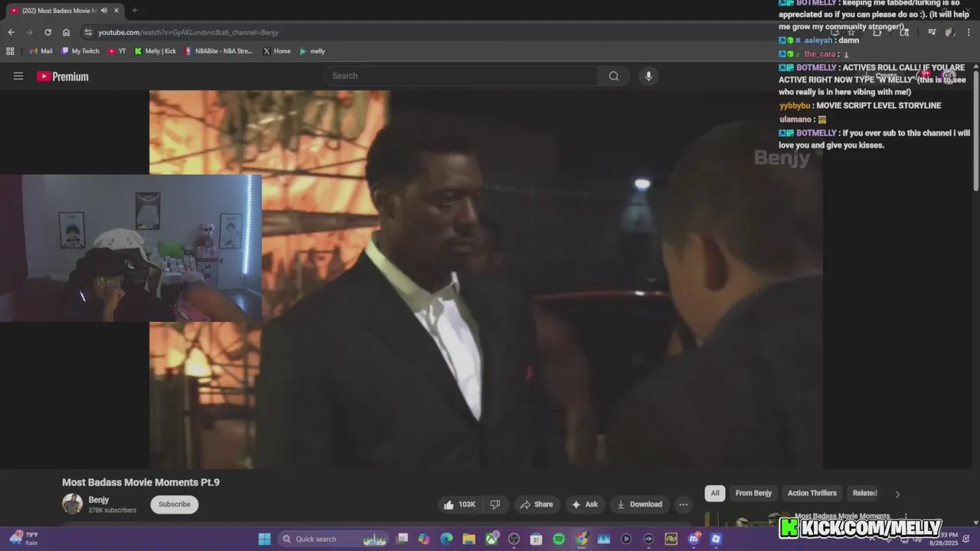Screen dimensions: 980x551
Task: Mute the tab using speaker icon
Action: coord(104,10)
